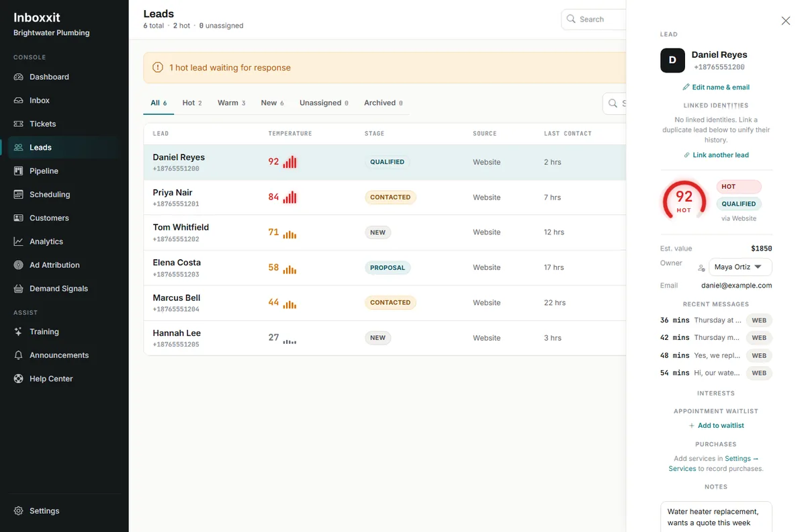Switch to the Unassigned tab
Screen dimensions: 806x532
pyautogui.click(x=324, y=103)
